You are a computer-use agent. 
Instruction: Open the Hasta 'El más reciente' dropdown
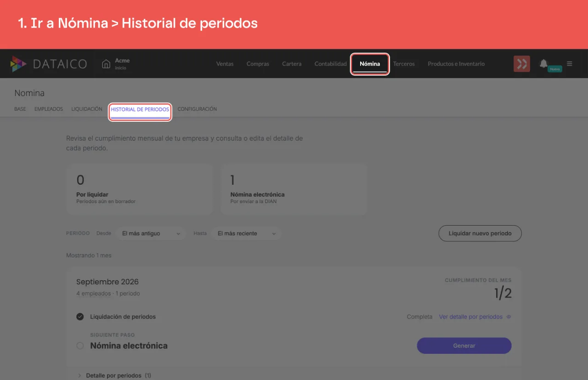(x=246, y=233)
